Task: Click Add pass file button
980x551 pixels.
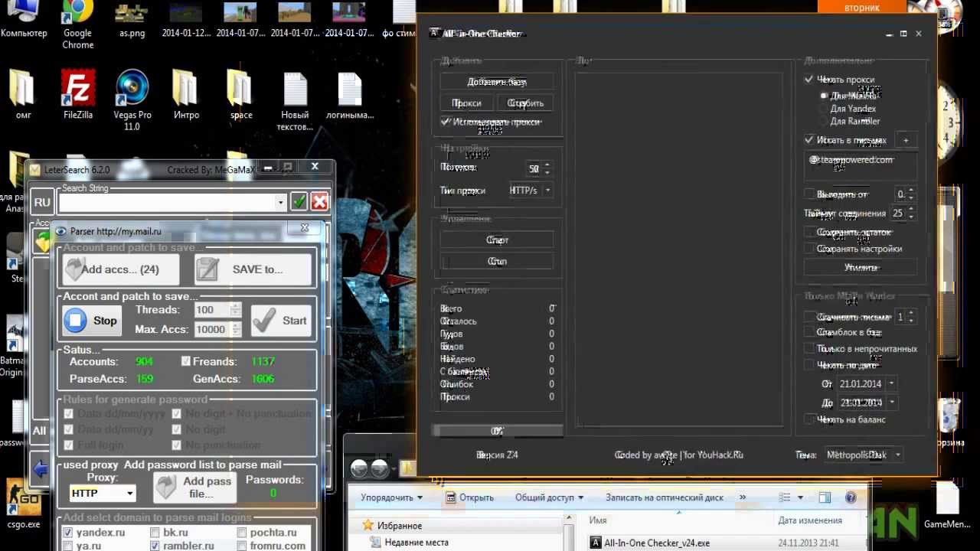Action: 193,487
